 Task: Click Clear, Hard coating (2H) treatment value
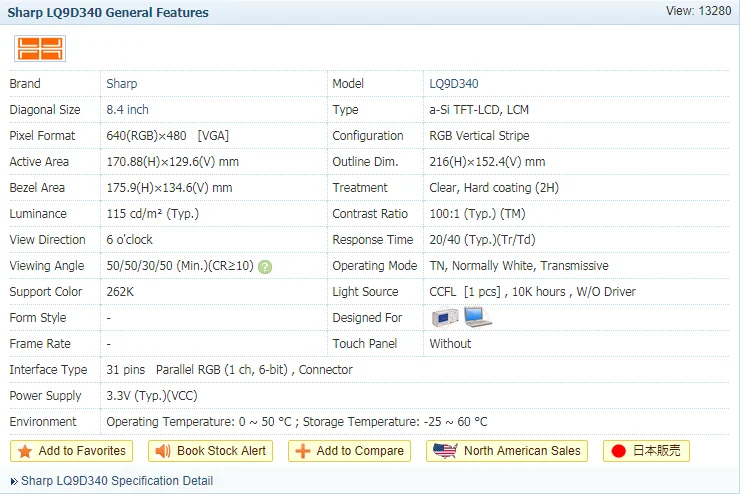pyautogui.click(x=494, y=188)
